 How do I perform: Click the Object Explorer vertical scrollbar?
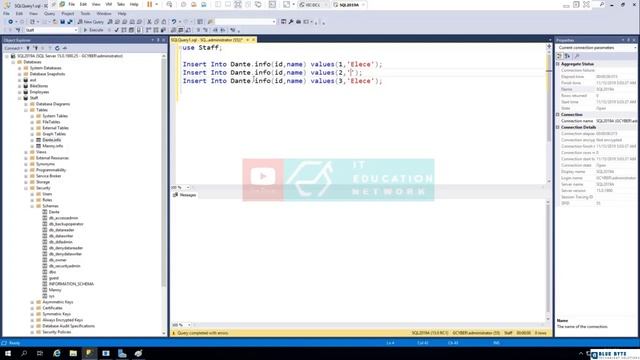pyautogui.click(x=164, y=194)
